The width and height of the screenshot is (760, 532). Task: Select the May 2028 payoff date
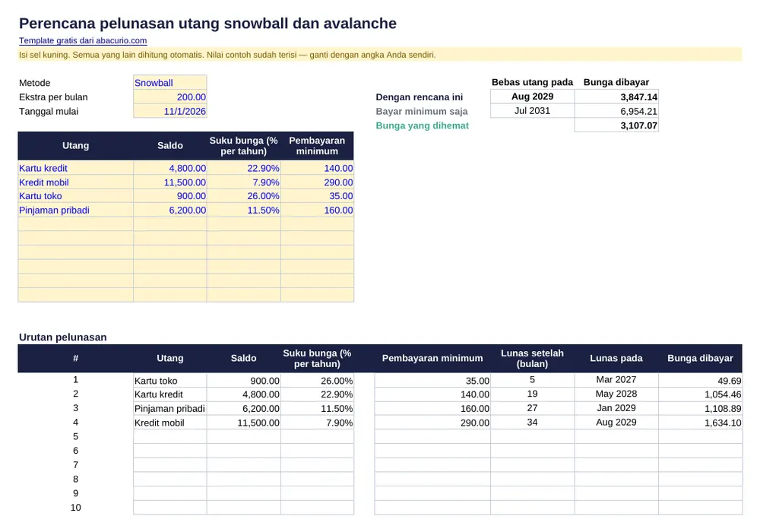tap(616, 394)
